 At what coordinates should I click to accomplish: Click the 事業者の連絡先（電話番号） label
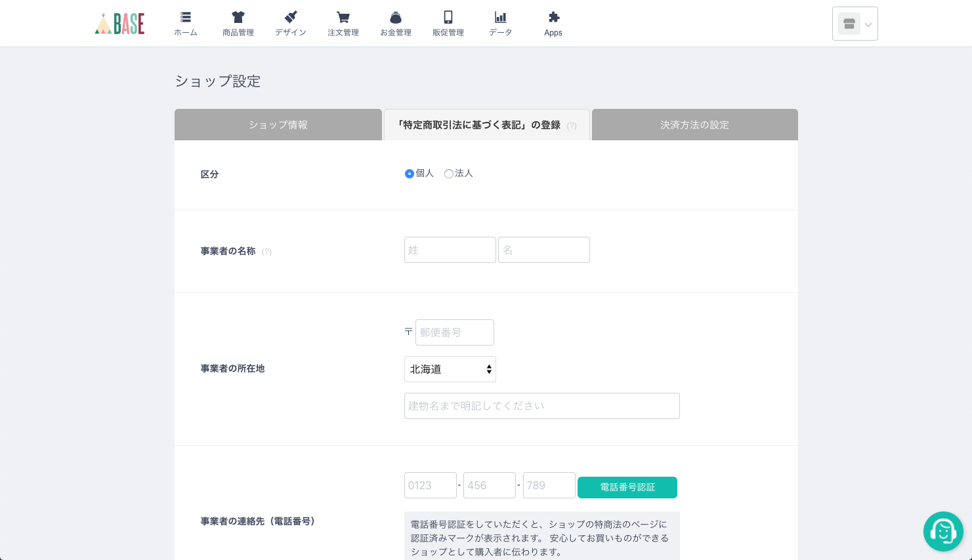[259, 521]
